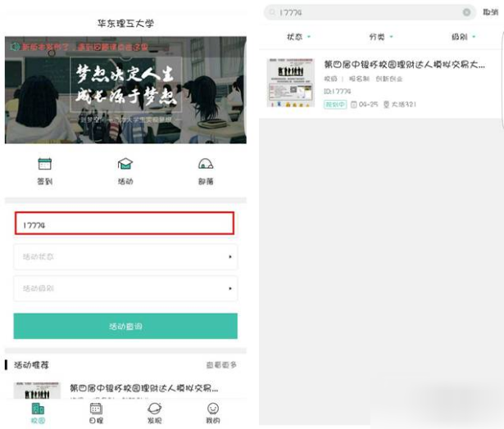The width and height of the screenshot is (504, 429).
Task: Open the 活动状态 status dropdown
Action: coord(125,257)
